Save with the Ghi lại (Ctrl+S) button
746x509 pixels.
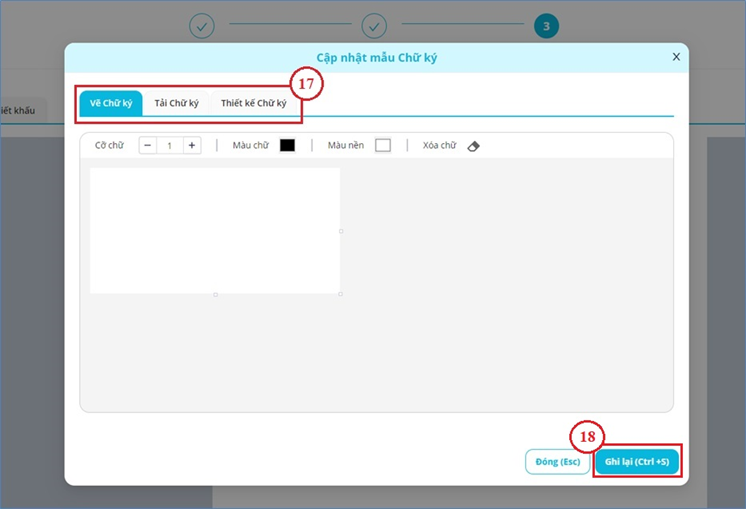[637, 461]
